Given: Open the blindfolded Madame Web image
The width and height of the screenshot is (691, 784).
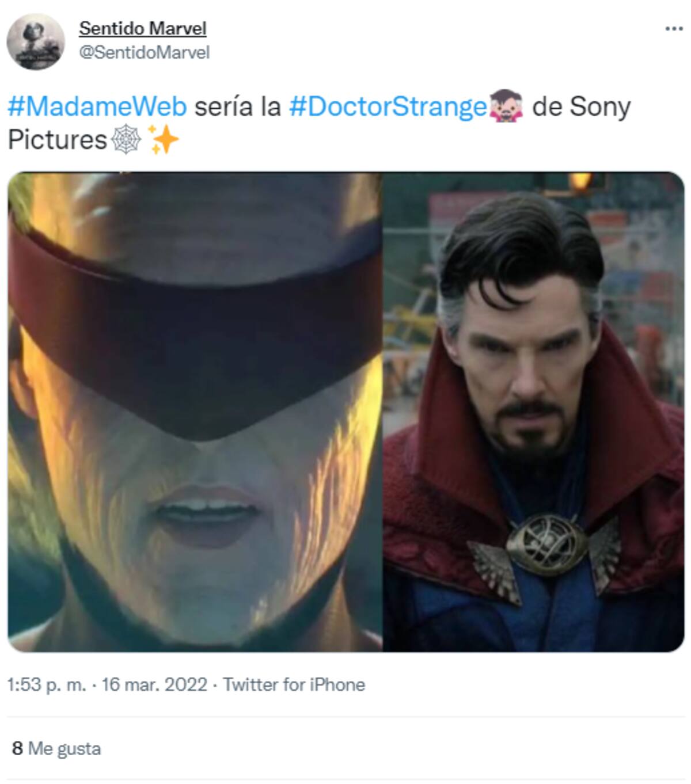Looking at the screenshot, I should click(195, 412).
